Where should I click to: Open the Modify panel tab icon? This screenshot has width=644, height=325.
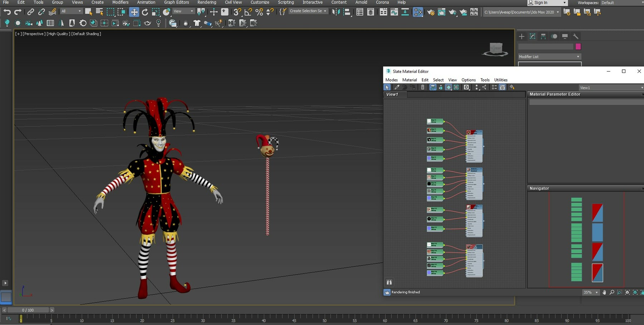pyautogui.click(x=532, y=36)
